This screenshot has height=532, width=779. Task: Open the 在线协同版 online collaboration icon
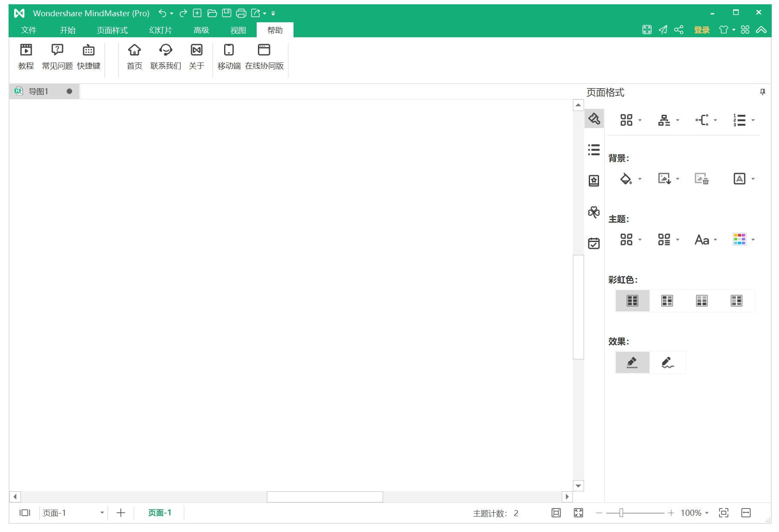coord(264,56)
